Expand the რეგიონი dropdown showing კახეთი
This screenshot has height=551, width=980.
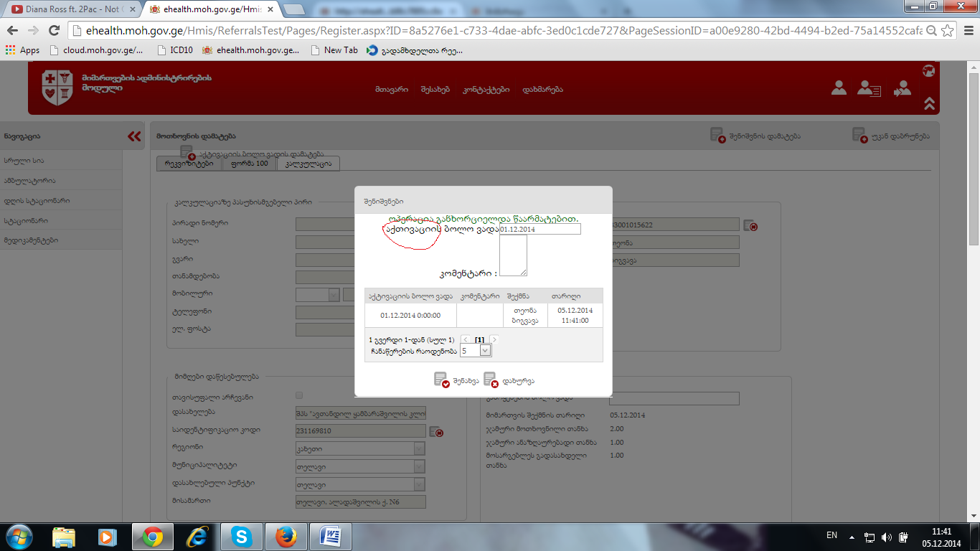419,448
